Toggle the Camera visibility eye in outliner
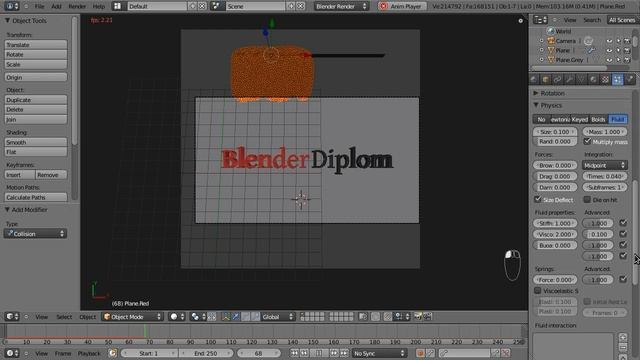This screenshot has width=640, height=360. (609, 41)
